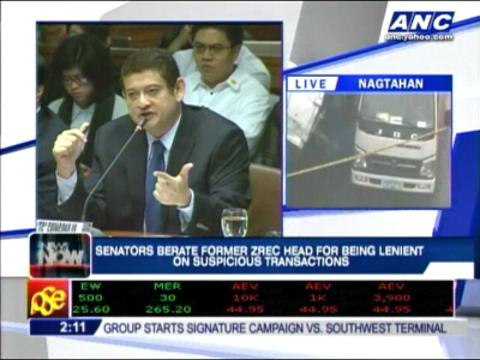Click the MER stock ticker symbol
Screen dimensions: 480x360
(x=168, y=286)
